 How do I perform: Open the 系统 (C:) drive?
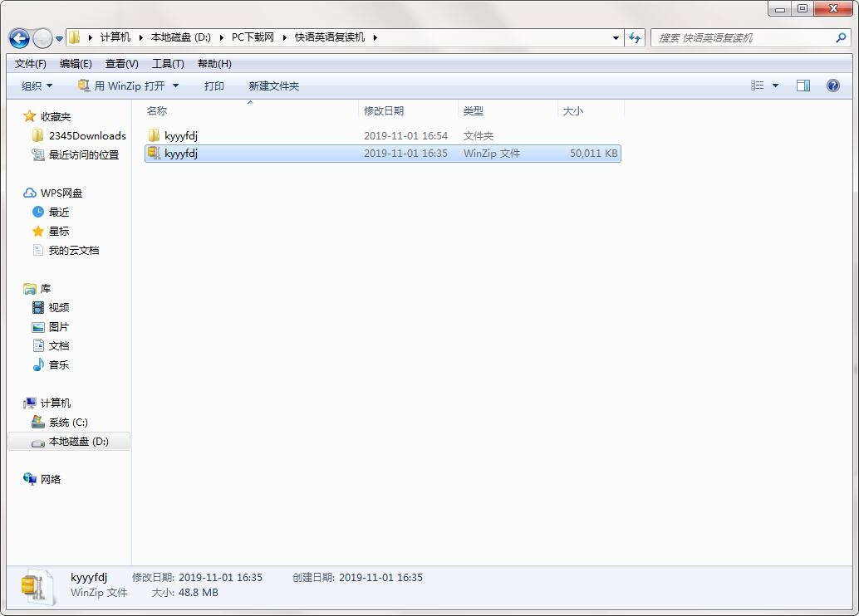(68, 423)
